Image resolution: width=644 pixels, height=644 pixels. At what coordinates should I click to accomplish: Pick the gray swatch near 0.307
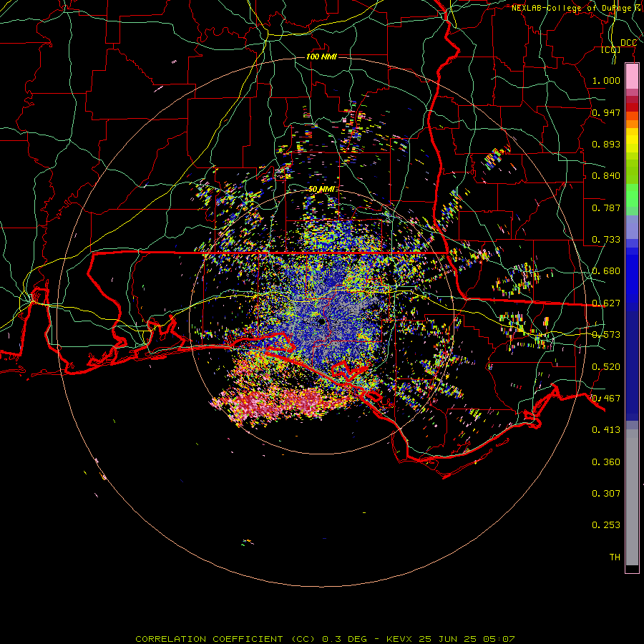click(x=632, y=497)
